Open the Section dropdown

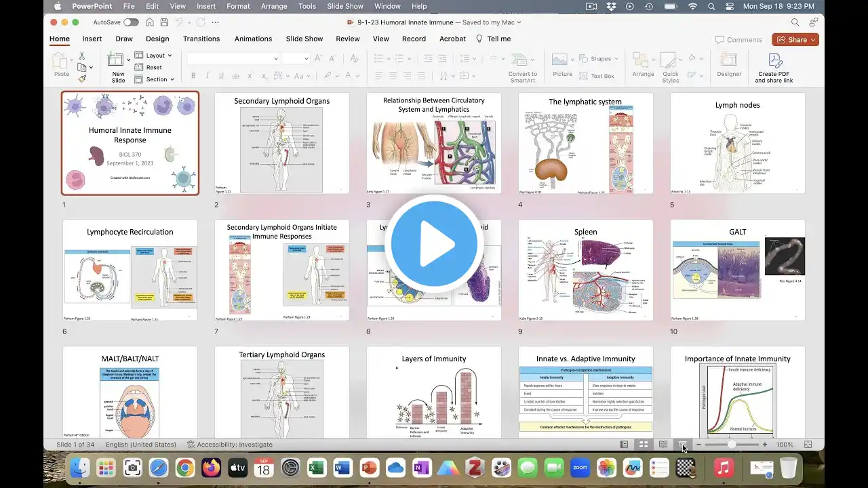pos(155,79)
